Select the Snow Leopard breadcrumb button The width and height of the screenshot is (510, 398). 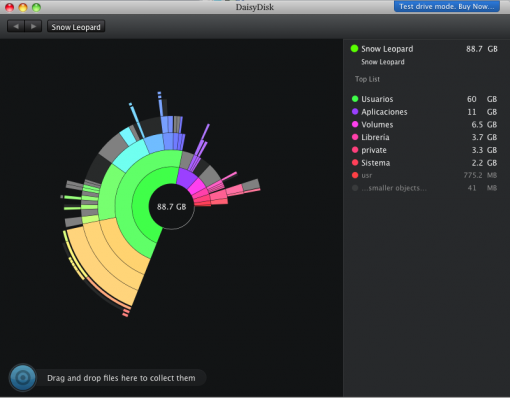pos(76,27)
